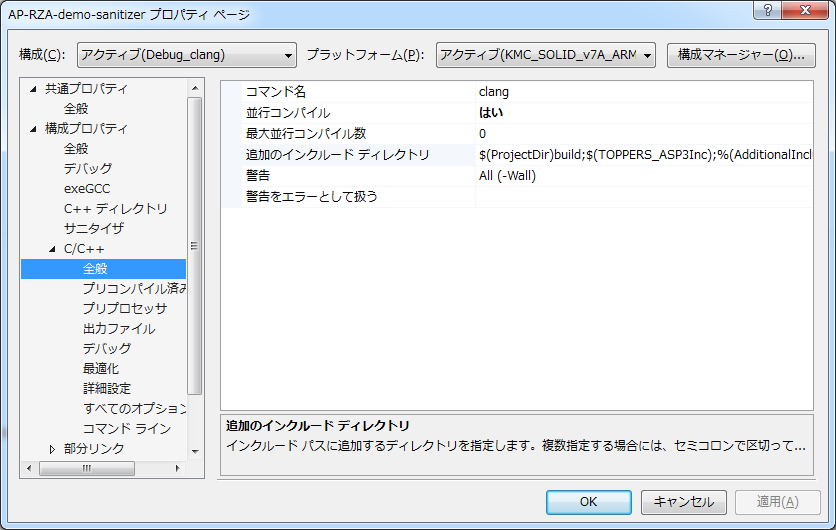The width and height of the screenshot is (836, 530).
Task: Expand the 部分リンク tree node
Action: pyautogui.click(x=53, y=449)
